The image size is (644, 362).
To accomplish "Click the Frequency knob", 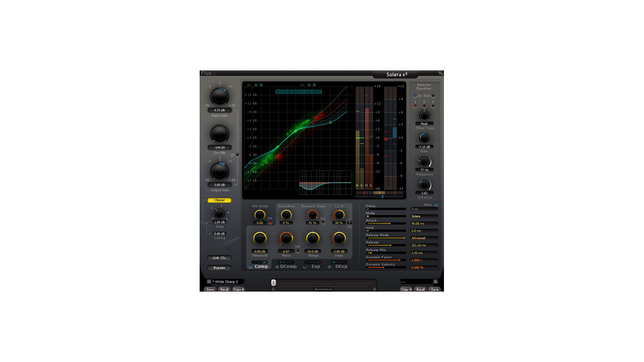I will [424, 162].
